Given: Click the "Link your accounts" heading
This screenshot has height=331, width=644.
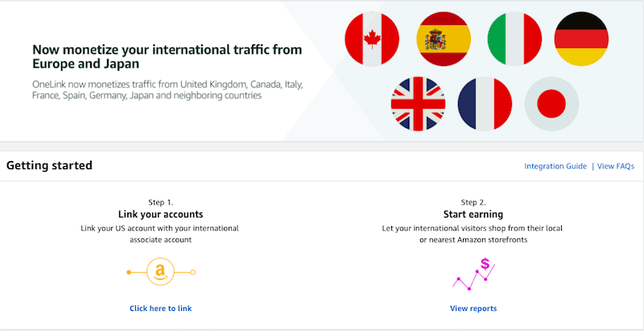Looking at the screenshot, I should coord(161,215).
